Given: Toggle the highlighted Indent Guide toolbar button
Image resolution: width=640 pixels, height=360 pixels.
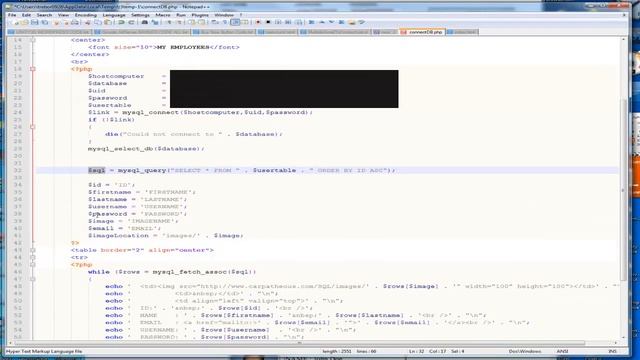Looking at the screenshot, I should tap(235, 22).
